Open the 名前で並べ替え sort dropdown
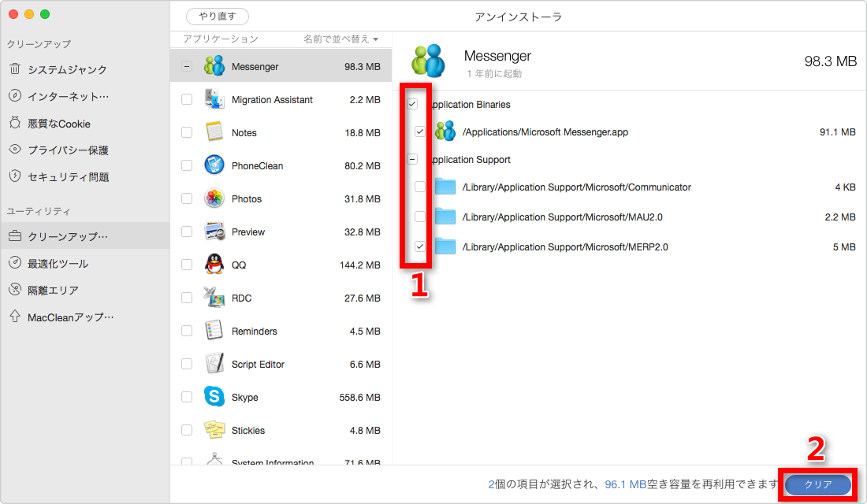The image size is (867, 504). tap(340, 39)
